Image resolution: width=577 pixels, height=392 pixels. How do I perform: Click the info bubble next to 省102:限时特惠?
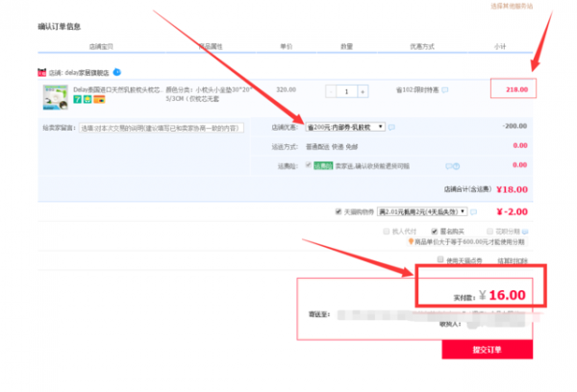pos(445,90)
